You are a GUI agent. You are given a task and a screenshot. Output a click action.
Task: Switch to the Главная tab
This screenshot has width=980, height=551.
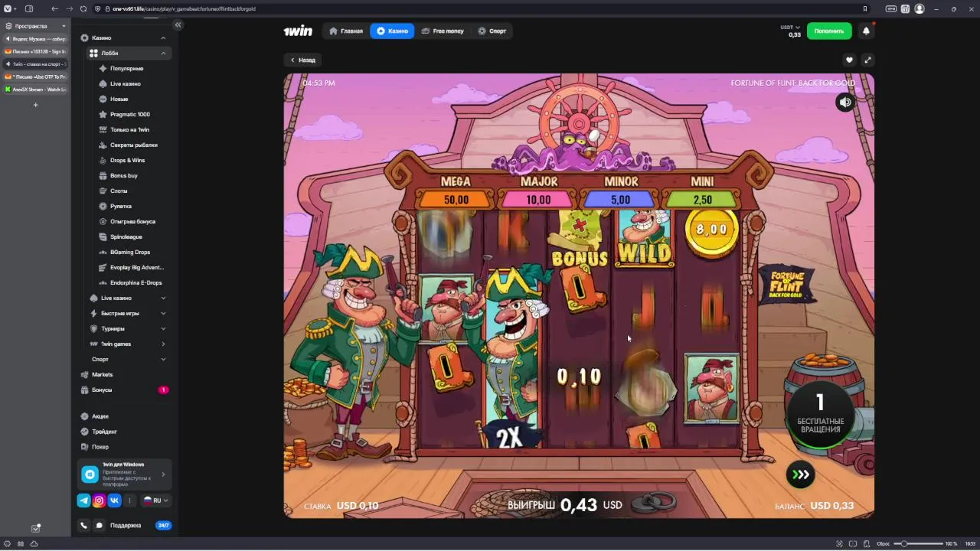pos(345,31)
